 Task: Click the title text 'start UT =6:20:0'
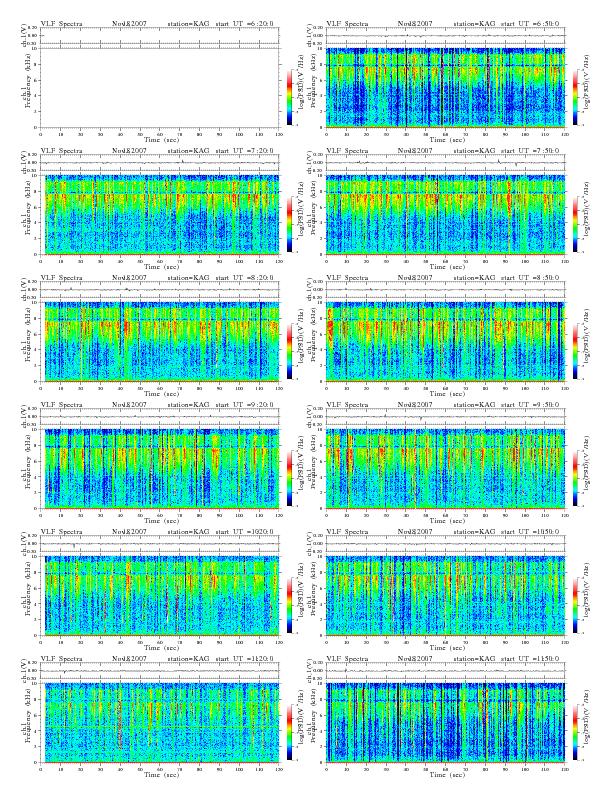coord(244,24)
